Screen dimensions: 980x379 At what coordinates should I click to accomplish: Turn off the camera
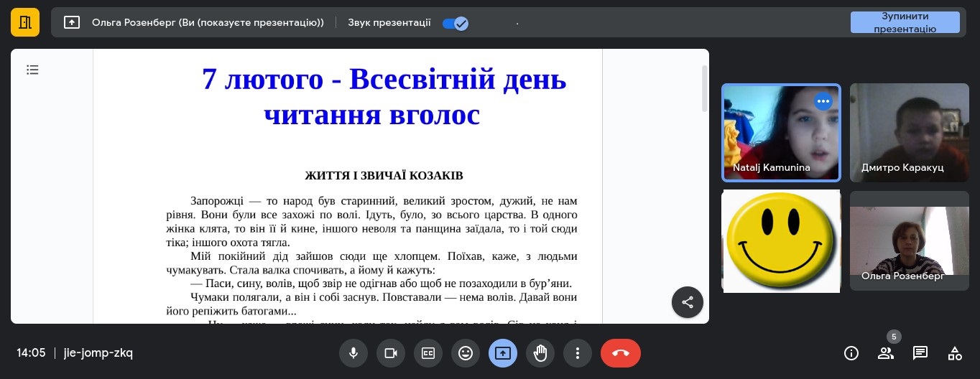point(391,353)
